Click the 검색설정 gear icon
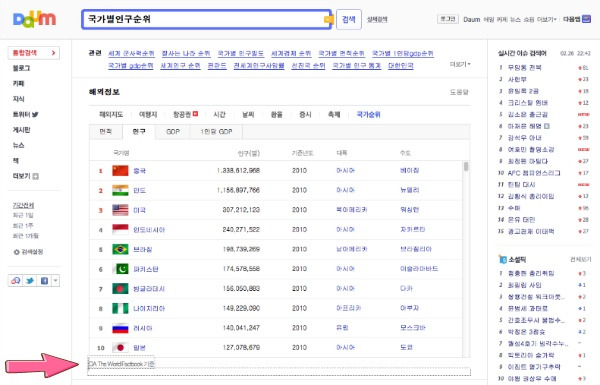Screen dimensions: 600x385 [x=16, y=252]
